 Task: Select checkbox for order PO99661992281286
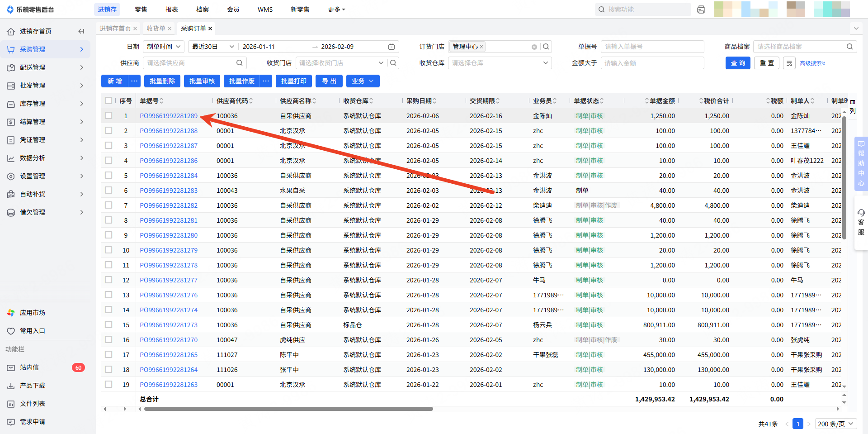click(x=108, y=160)
